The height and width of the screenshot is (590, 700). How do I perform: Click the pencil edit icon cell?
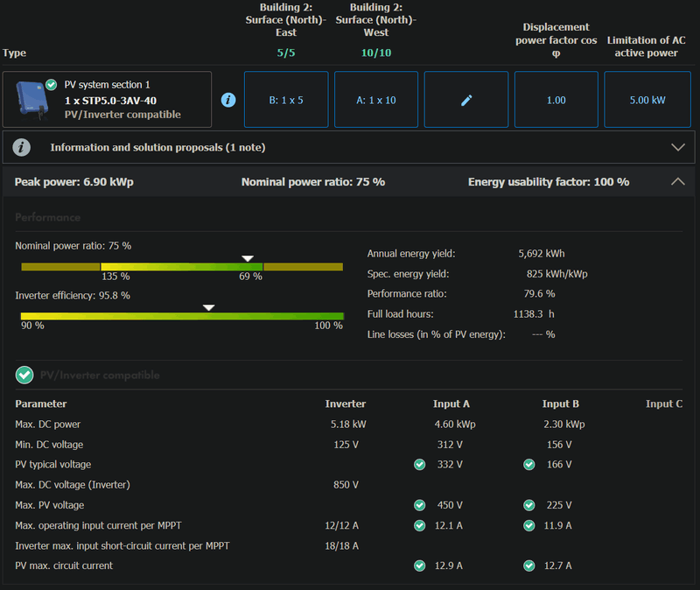[x=466, y=100]
